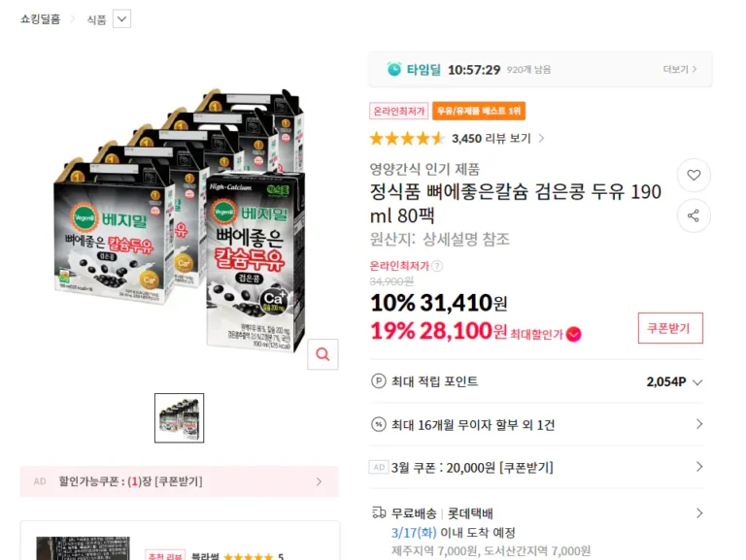
Task: Expand the delivery info chevron
Action: [x=699, y=512]
